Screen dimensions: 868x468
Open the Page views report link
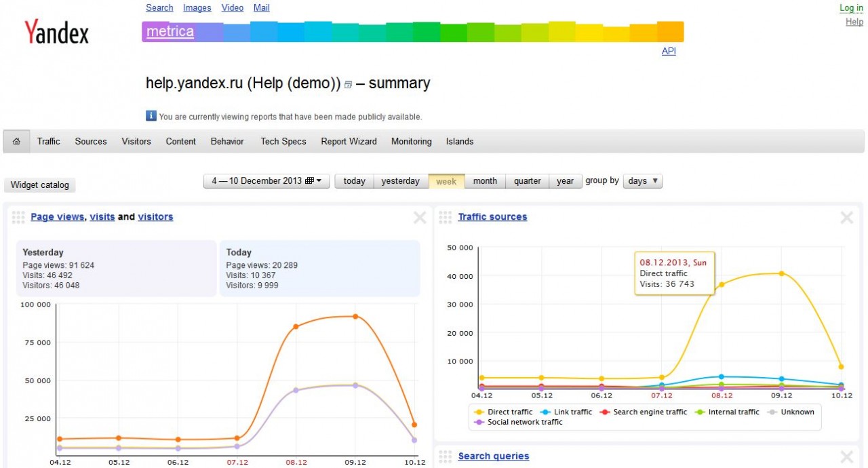(x=58, y=217)
